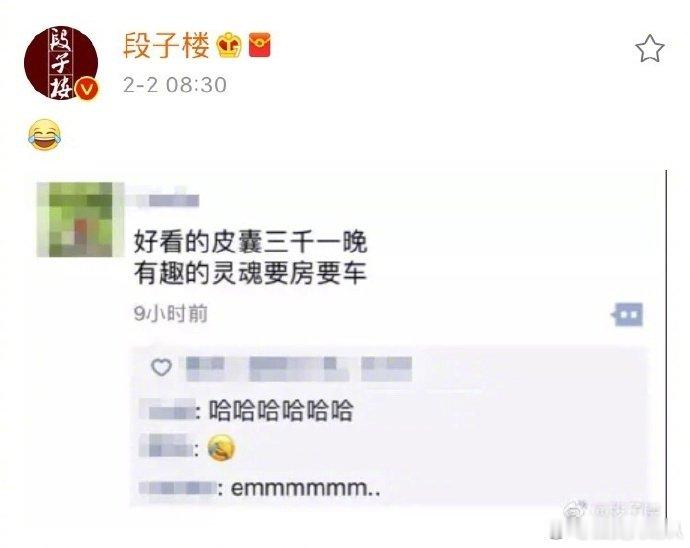Open the red envelope icon next to username
This screenshot has height=548, width=690.
260,45
